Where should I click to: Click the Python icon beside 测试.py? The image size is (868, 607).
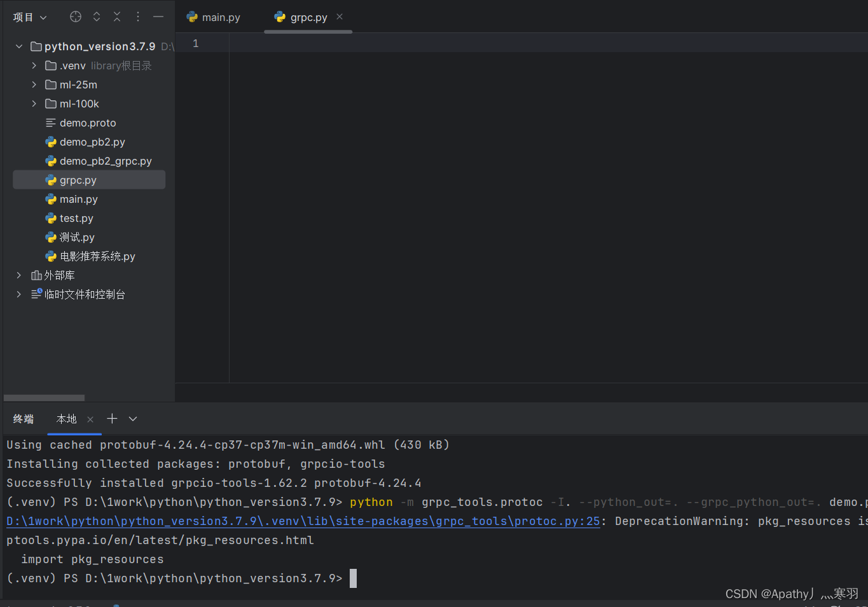[x=51, y=237]
